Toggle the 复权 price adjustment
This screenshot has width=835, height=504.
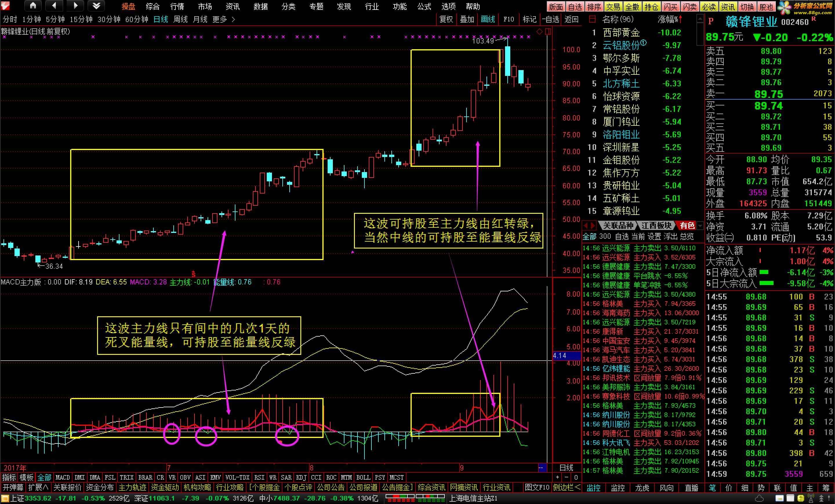click(446, 19)
